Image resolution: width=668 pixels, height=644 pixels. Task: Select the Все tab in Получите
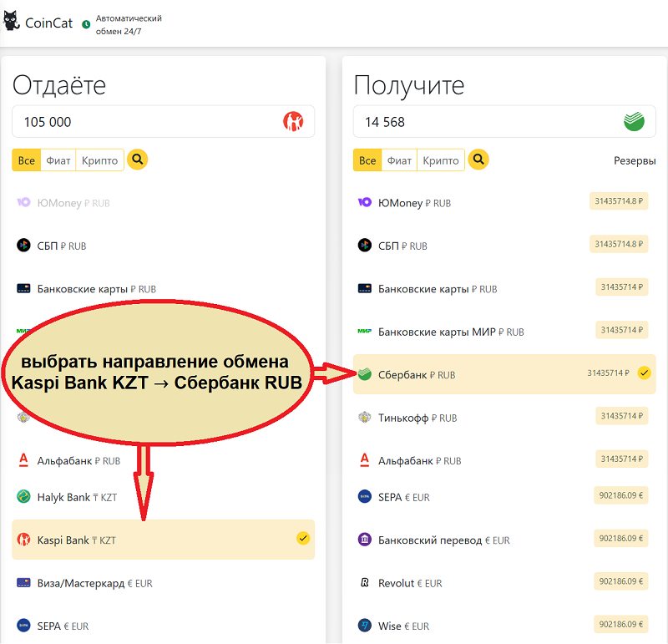click(367, 160)
